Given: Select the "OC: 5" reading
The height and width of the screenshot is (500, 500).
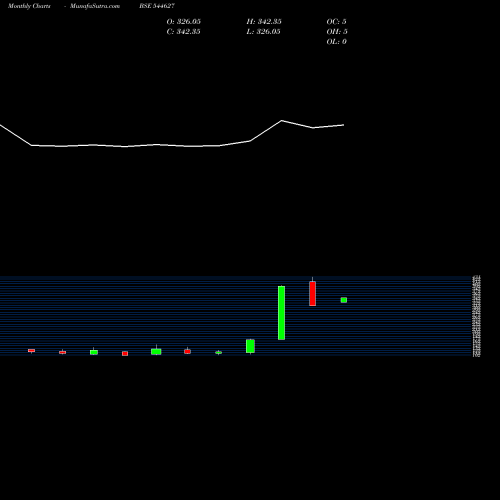Looking at the screenshot, I should (x=336, y=22).
